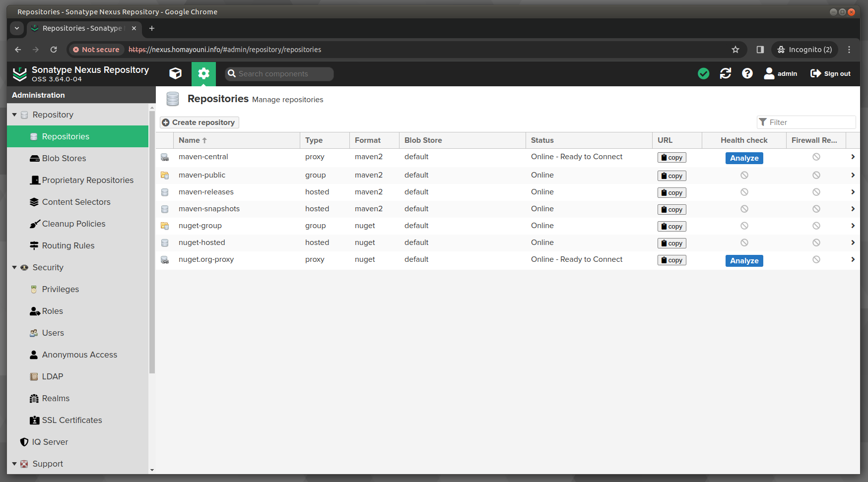Open the Administration gear icon
Image resolution: width=868 pixels, height=482 pixels.
coord(203,74)
